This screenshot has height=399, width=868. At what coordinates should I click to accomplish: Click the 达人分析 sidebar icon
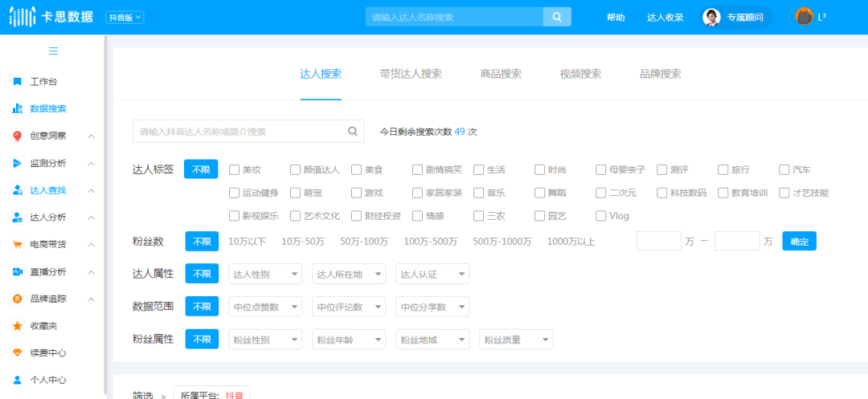(x=17, y=218)
